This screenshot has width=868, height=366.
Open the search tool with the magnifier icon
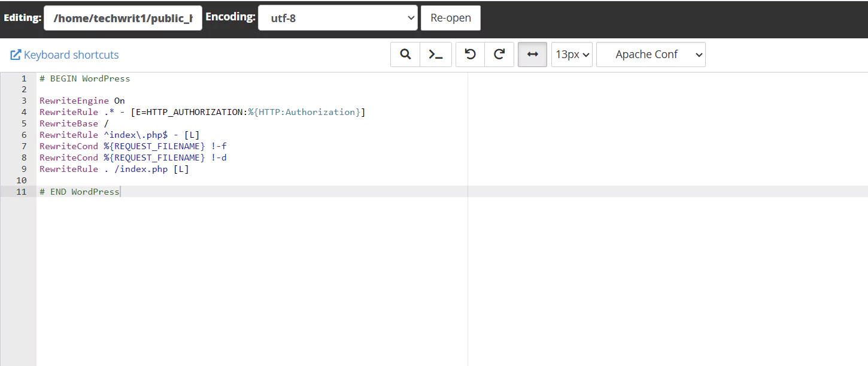tap(405, 55)
